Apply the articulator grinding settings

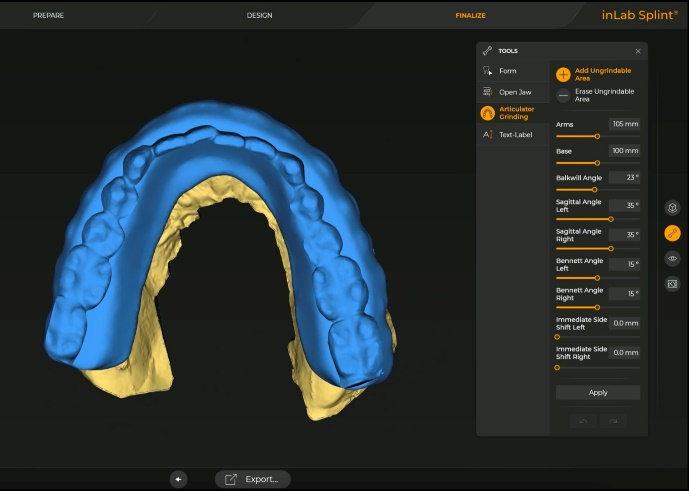(x=598, y=393)
